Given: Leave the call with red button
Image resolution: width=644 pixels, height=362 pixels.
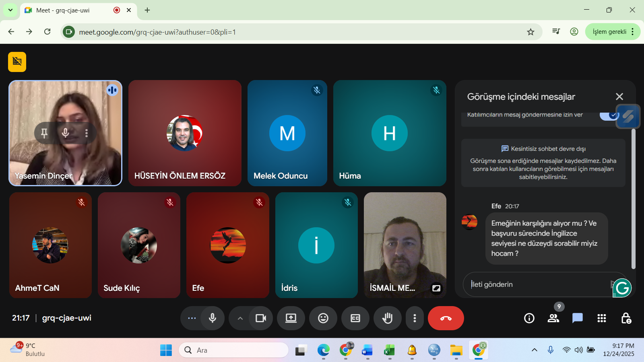Looking at the screenshot, I should point(446,318).
